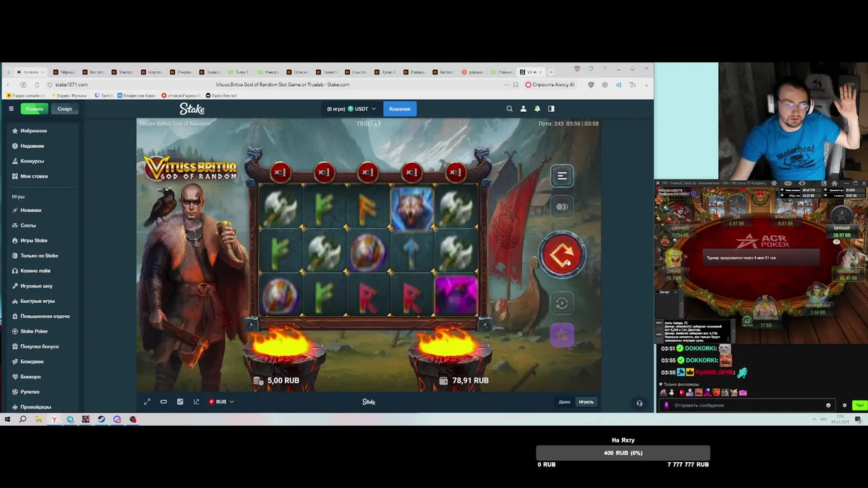
Task: Open the Покупка бонуса sidebar item
Action: [x=39, y=346]
